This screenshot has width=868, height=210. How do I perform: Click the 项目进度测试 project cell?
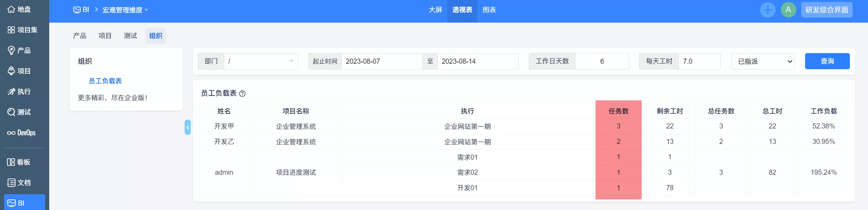click(x=296, y=172)
